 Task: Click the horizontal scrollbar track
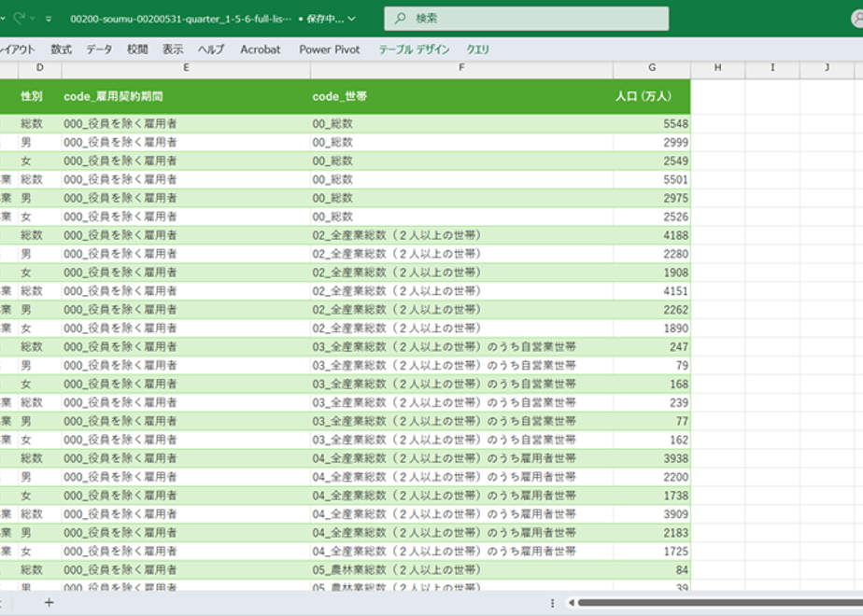tap(720, 603)
